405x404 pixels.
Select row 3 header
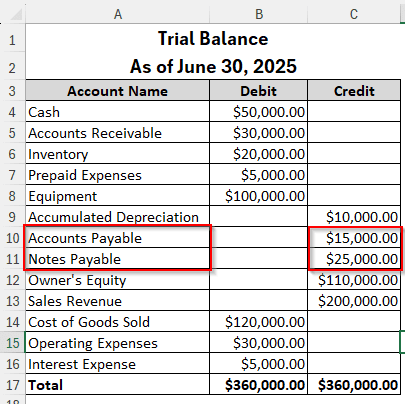pos(13,91)
